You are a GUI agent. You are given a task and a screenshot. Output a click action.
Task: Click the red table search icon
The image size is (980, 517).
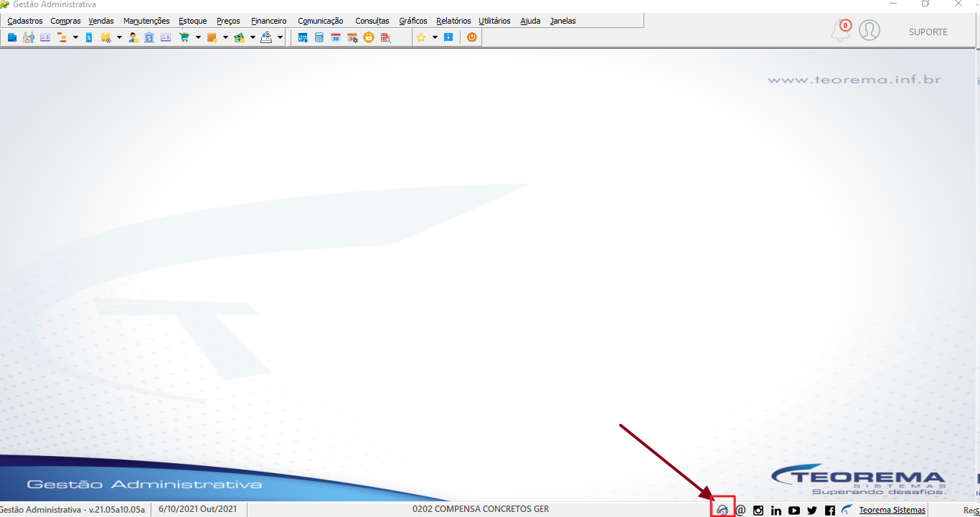click(385, 37)
